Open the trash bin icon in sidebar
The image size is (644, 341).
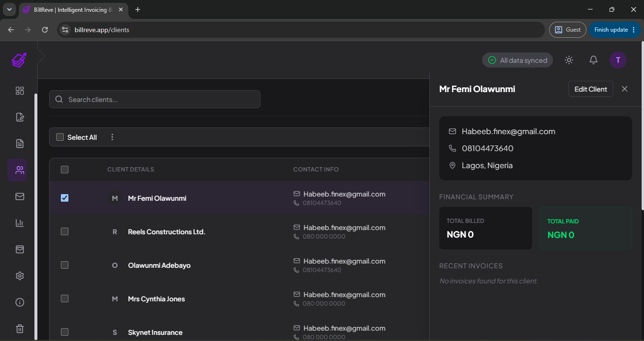(x=20, y=329)
